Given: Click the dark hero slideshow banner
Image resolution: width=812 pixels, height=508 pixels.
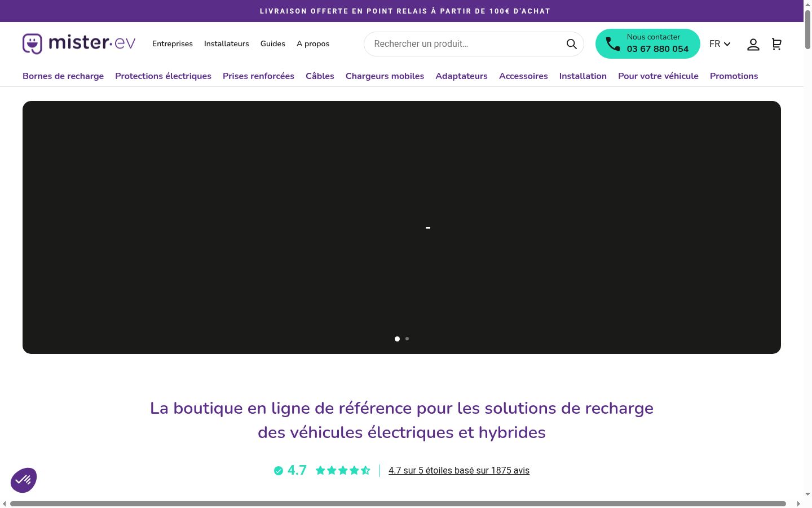Looking at the screenshot, I should pyautogui.click(x=401, y=227).
